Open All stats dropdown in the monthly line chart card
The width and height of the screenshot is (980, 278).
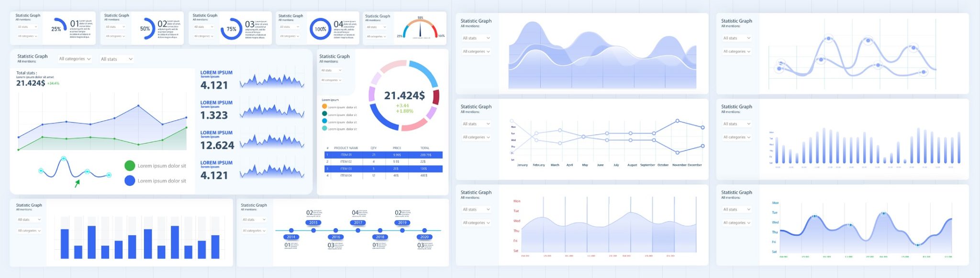coord(476,124)
